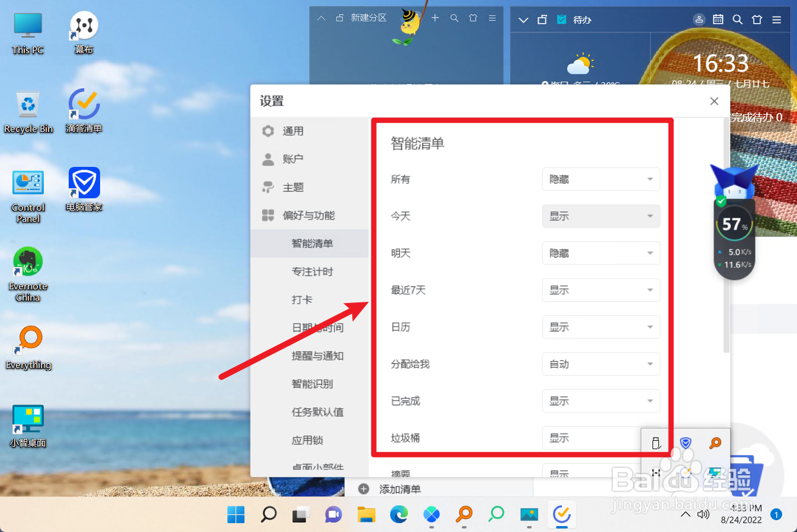Select 应用锁 submenu item

[x=310, y=440]
